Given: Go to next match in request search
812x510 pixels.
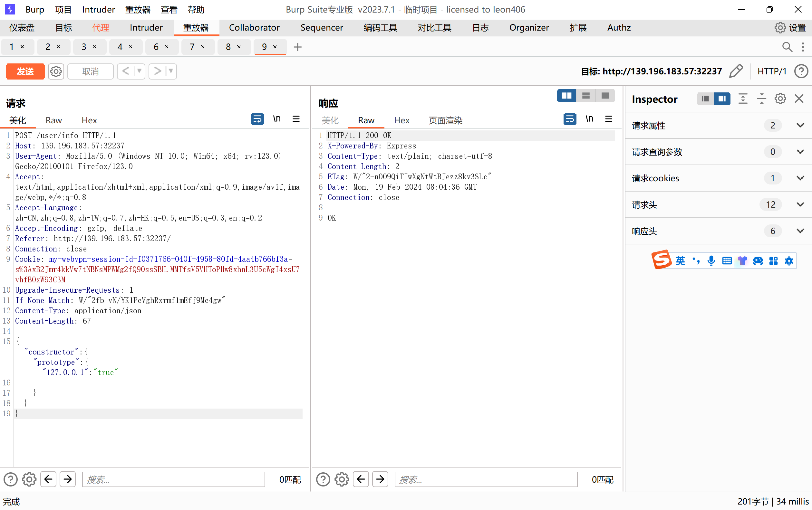Looking at the screenshot, I should pyautogui.click(x=68, y=479).
